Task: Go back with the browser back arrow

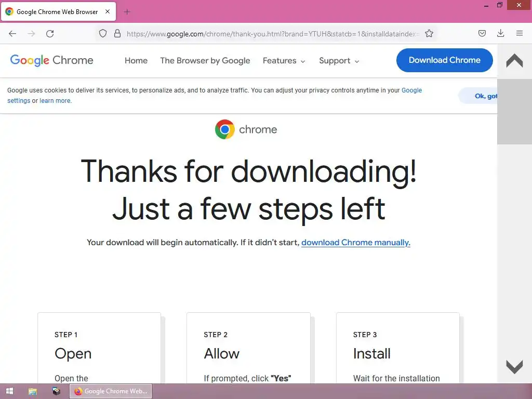Action: coord(12,34)
